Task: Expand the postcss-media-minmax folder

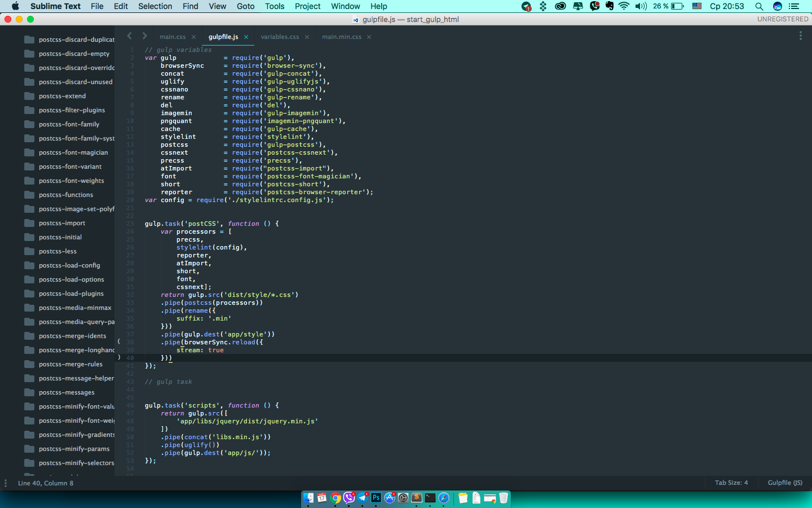Action: click(x=68, y=308)
